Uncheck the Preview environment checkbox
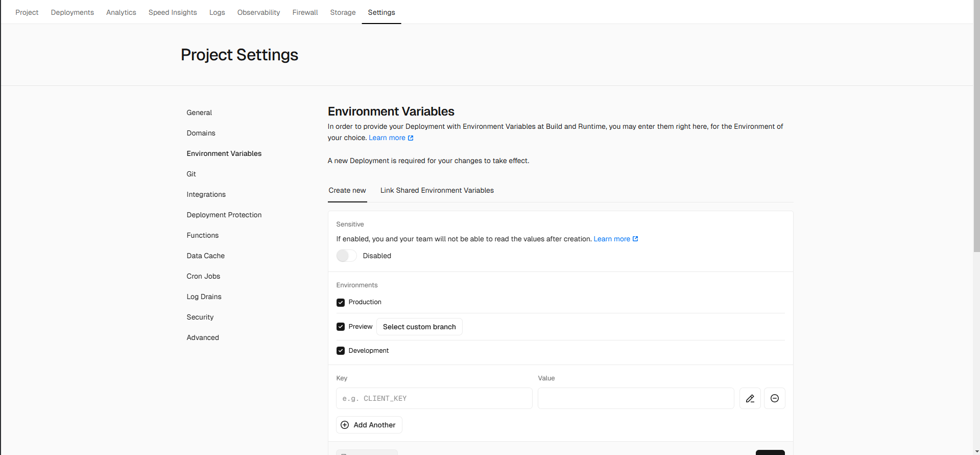The height and width of the screenshot is (455, 980). coord(341,327)
